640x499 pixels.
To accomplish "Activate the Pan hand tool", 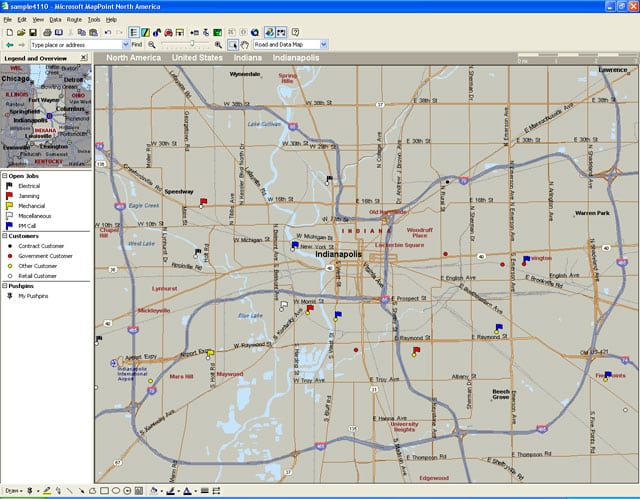I will [244, 45].
